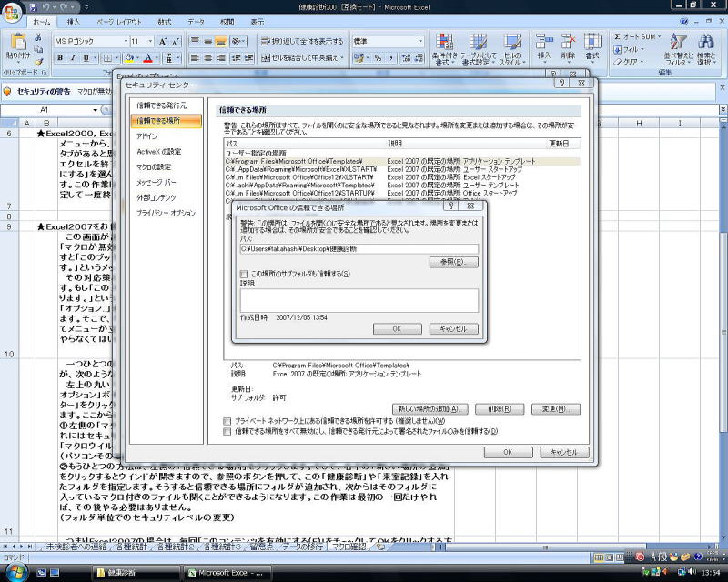Image resolution: width=728 pixels, height=582 pixels.
Task: Click OK in Security Center window
Action: point(509,452)
